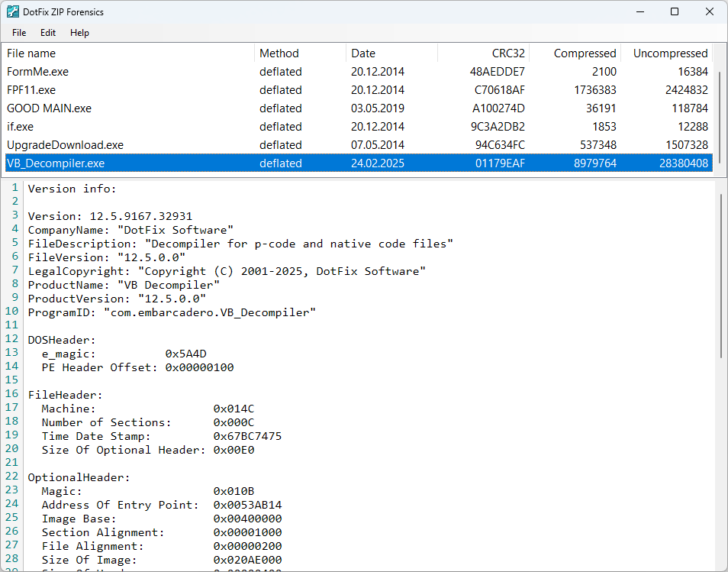This screenshot has height=572, width=728.
Task: Open the File menu
Action: (x=19, y=33)
